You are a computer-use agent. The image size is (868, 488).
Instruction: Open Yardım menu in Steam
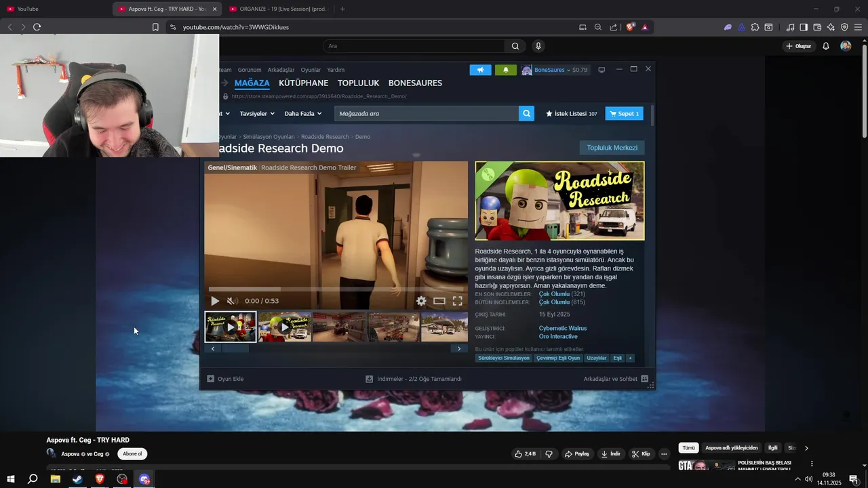pyautogui.click(x=336, y=70)
